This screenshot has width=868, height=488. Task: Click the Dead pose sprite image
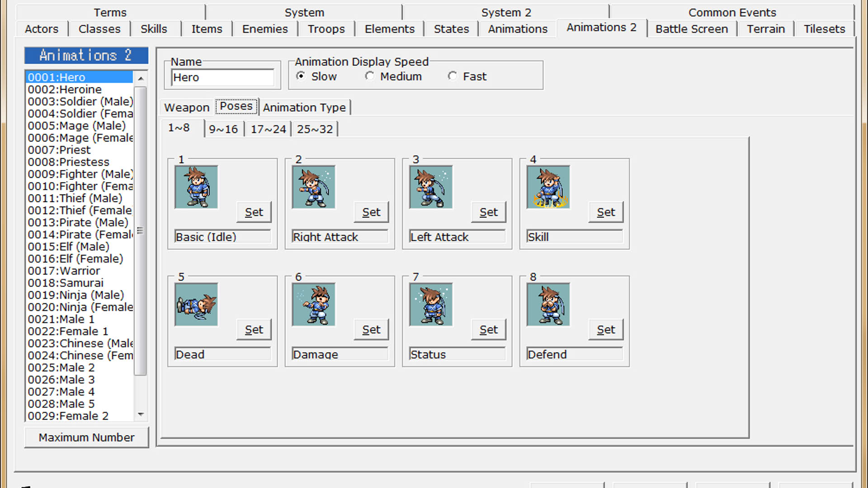196,305
